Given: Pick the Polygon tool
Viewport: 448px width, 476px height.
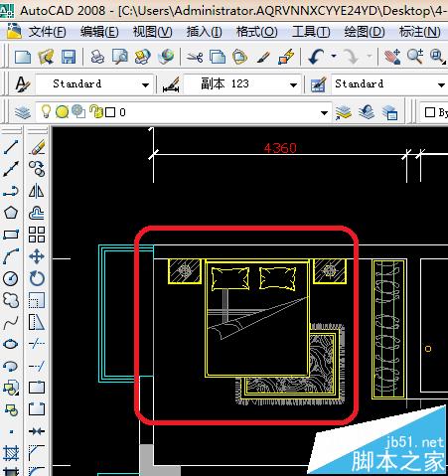Looking at the screenshot, I should click(11, 213).
